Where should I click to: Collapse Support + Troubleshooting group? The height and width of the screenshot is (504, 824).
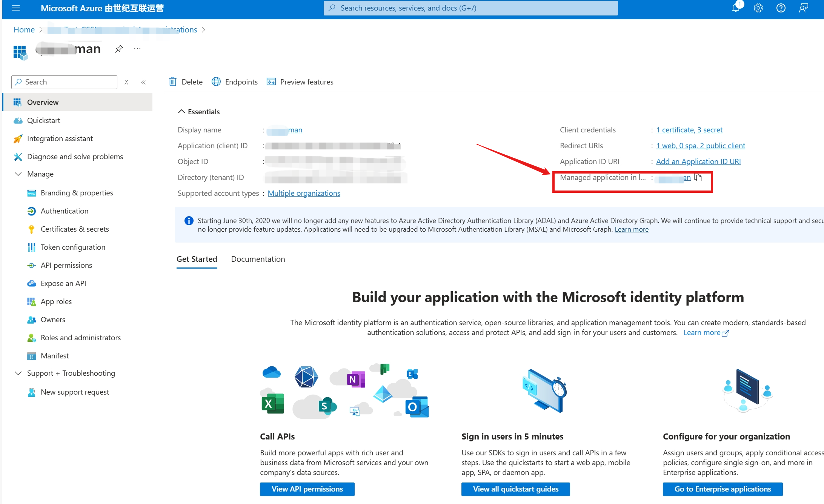click(18, 373)
